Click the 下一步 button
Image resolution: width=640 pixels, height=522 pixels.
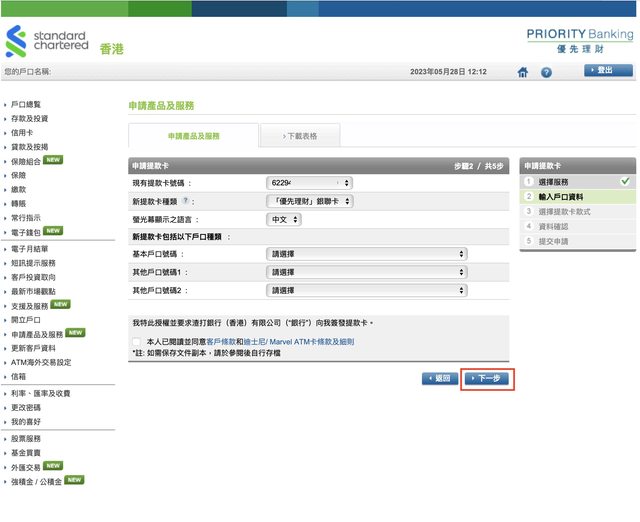487,379
